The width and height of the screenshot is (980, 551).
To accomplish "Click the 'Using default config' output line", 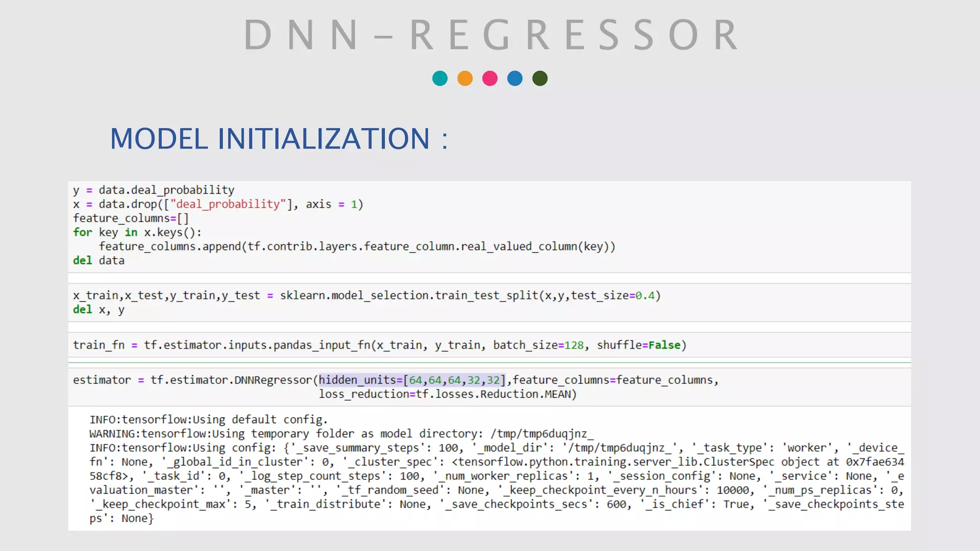I will click(208, 420).
